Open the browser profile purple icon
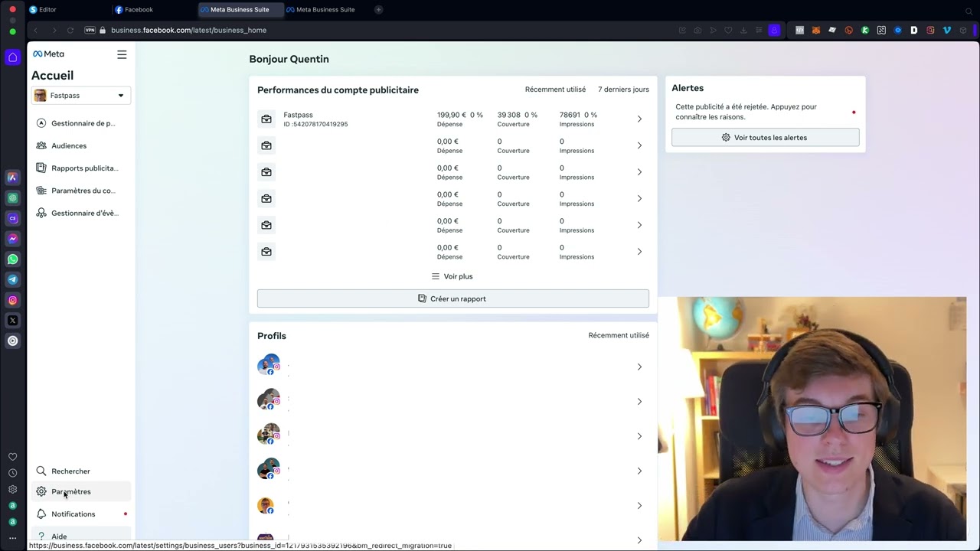Screen dimensions: 980x551 click(774, 30)
